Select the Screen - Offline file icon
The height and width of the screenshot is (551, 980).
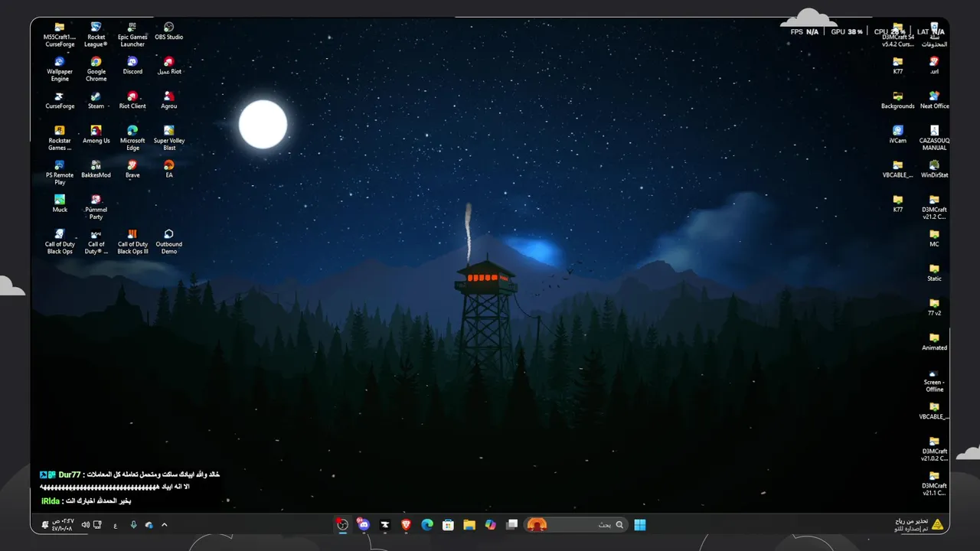[x=934, y=380]
